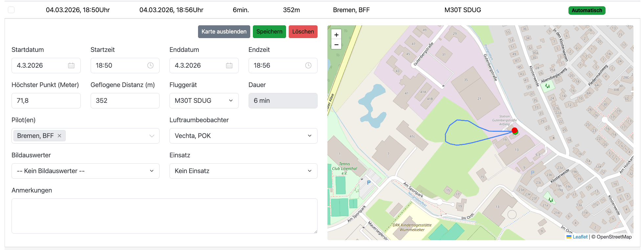Delete the flight via Löschen
The height and width of the screenshot is (250, 644).
(303, 32)
